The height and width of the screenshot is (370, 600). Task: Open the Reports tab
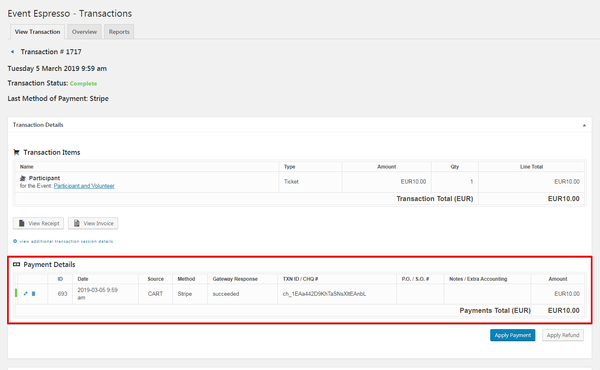pyautogui.click(x=119, y=32)
